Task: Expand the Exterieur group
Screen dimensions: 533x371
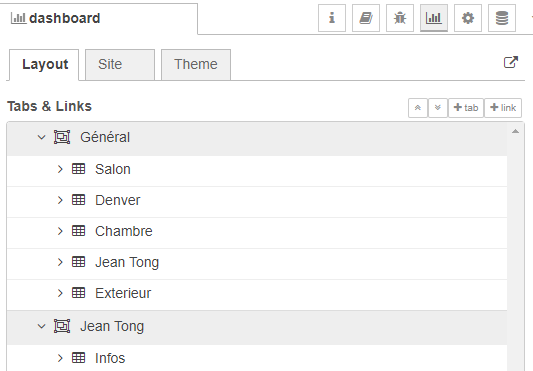Action: (x=60, y=293)
